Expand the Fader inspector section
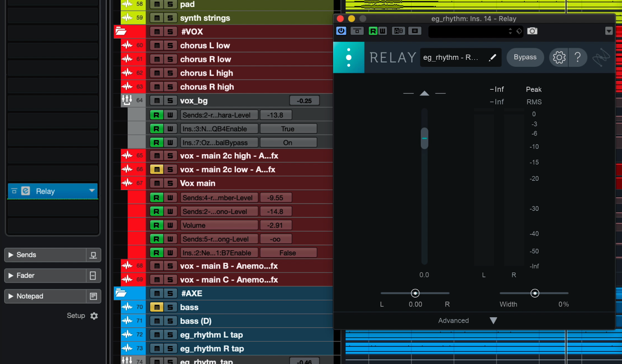 (11, 275)
